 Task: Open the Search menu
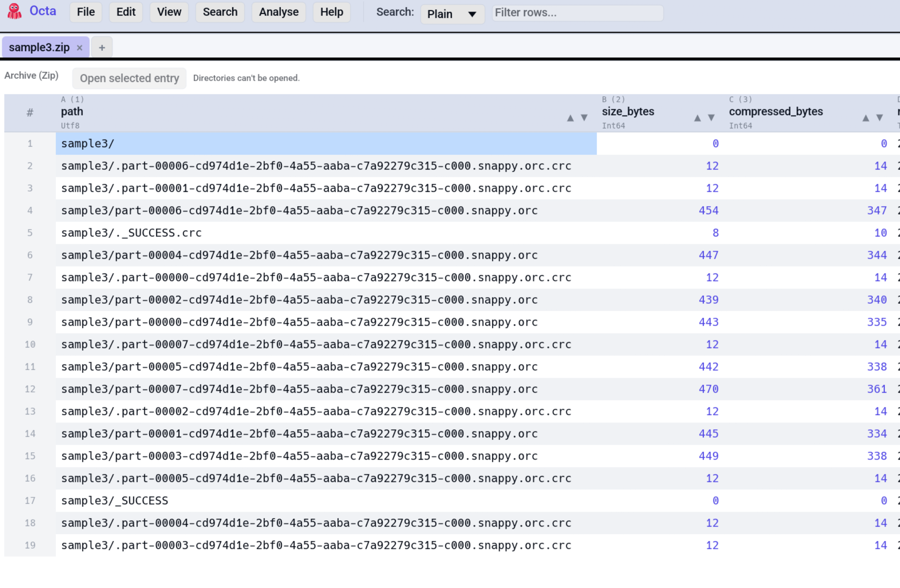click(220, 12)
